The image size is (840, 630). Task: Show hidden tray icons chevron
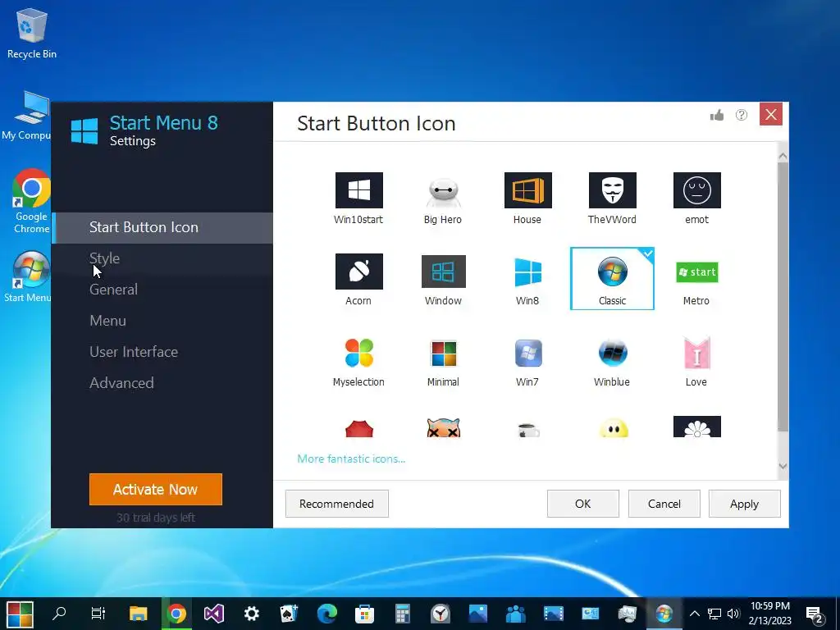tap(694, 614)
